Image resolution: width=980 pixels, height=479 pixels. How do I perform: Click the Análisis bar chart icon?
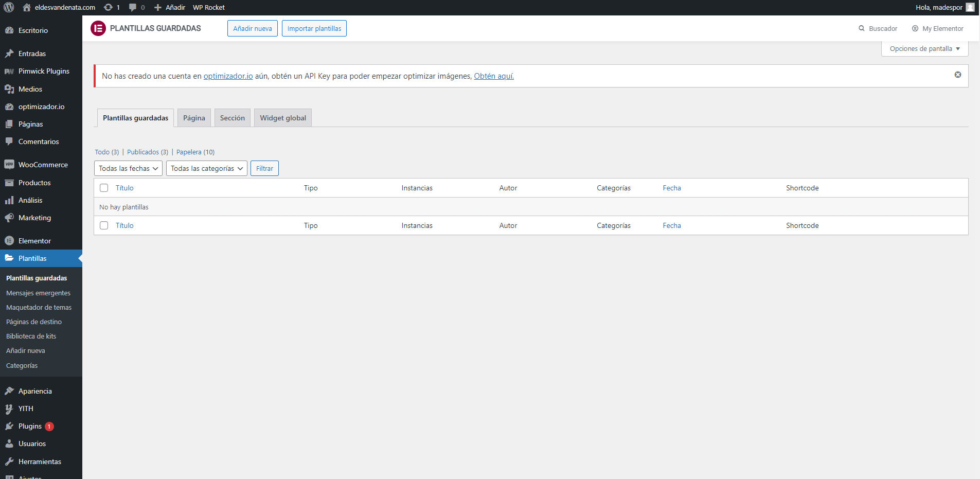coord(9,200)
